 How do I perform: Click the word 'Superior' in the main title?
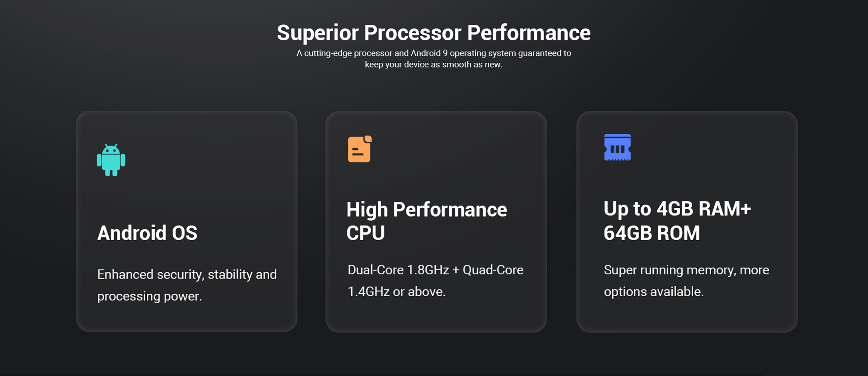[x=318, y=33]
